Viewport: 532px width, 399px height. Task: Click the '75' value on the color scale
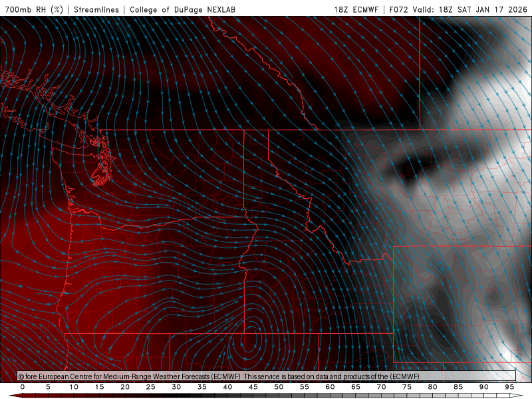[407, 387]
